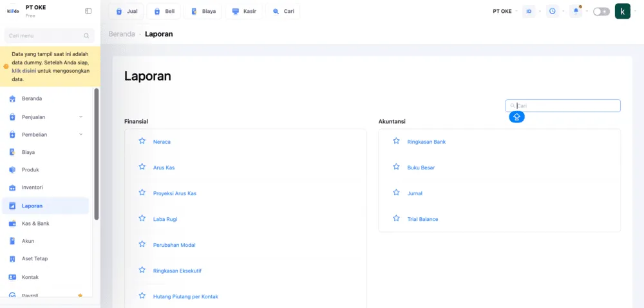Image resolution: width=644 pixels, height=308 pixels.
Task: Open the Buku Besar report
Action: pyautogui.click(x=421, y=168)
